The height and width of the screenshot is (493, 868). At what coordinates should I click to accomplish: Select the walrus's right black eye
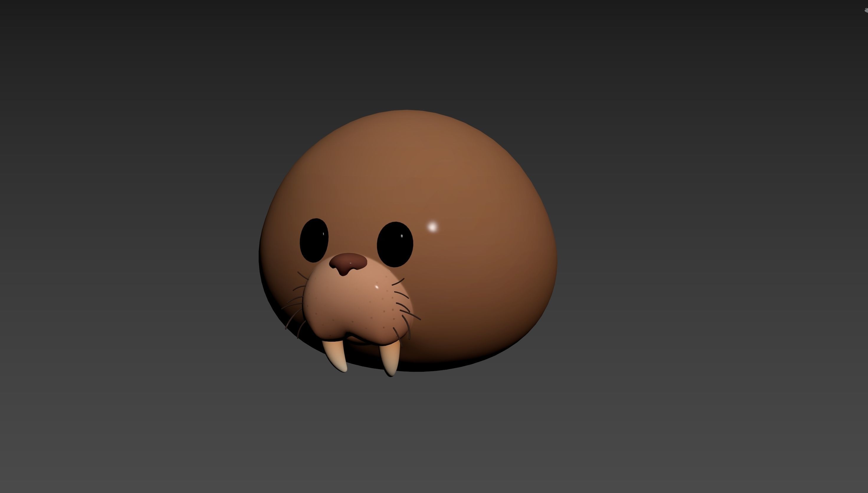click(x=395, y=244)
